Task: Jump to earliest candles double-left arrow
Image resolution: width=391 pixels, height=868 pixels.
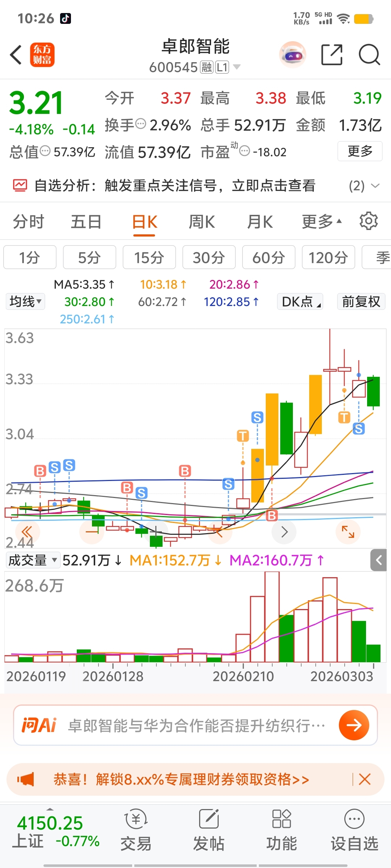Action: click(x=27, y=532)
